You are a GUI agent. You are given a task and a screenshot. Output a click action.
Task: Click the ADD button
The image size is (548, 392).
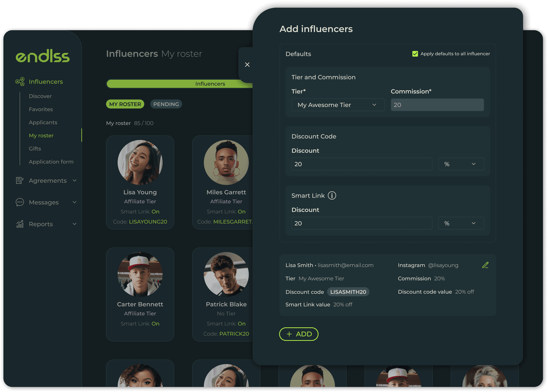click(x=298, y=334)
